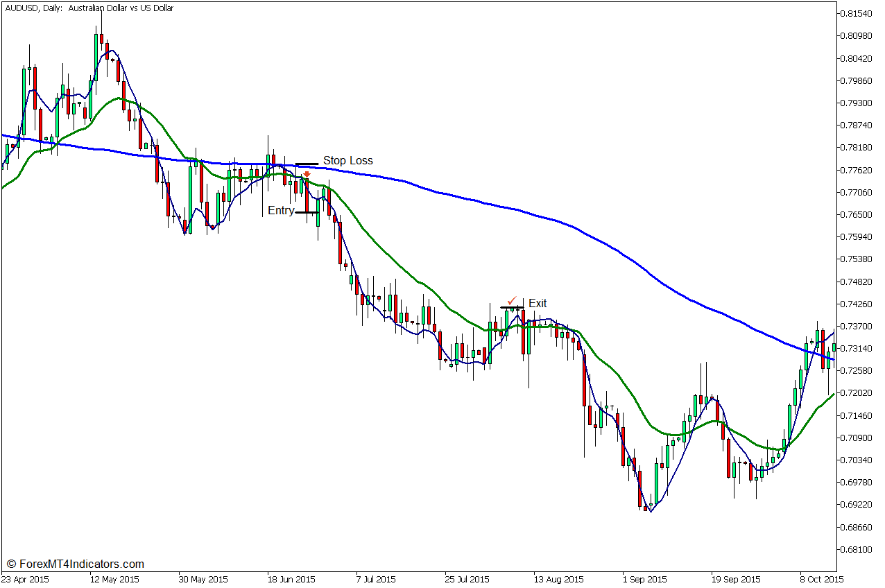
Task: Click the 0.68100 price axis label
Action: click(x=856, y=550)
